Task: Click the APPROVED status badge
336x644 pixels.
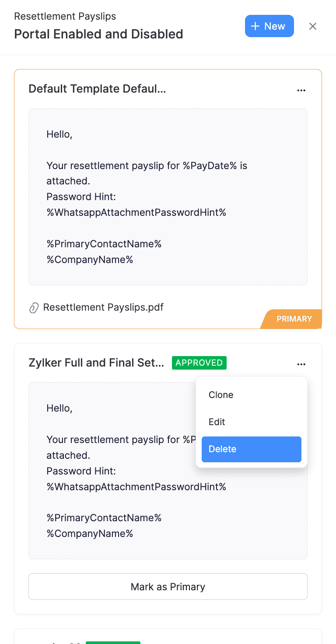Action: pos(199,363)
